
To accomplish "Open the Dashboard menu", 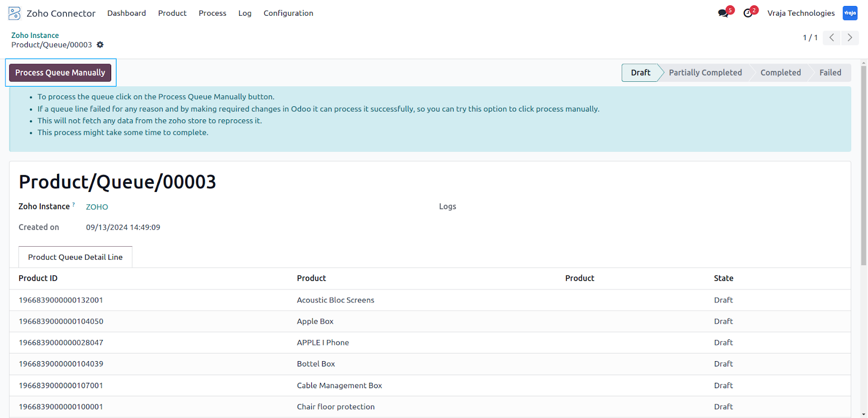I will pyautogui.click(x=126, y=13).
